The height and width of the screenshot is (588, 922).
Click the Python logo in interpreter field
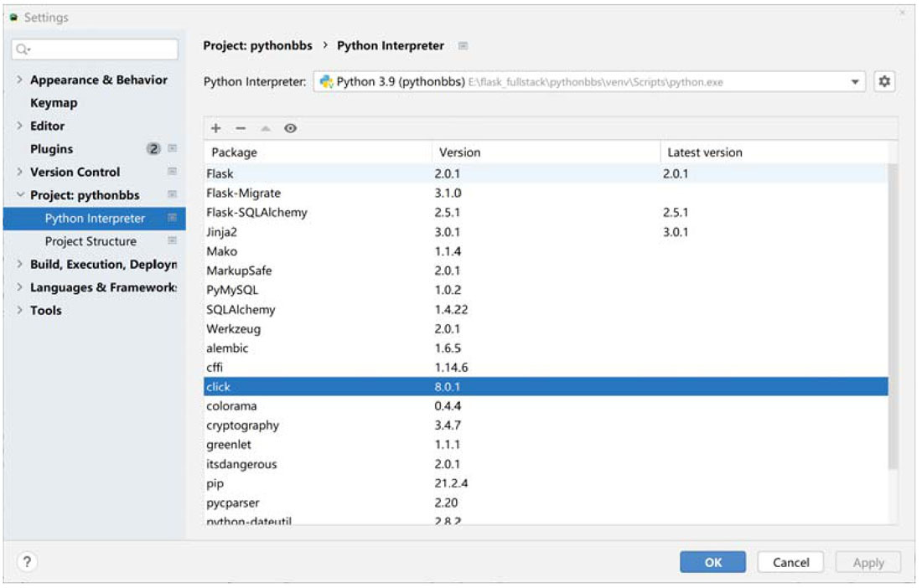pos(326,81)
